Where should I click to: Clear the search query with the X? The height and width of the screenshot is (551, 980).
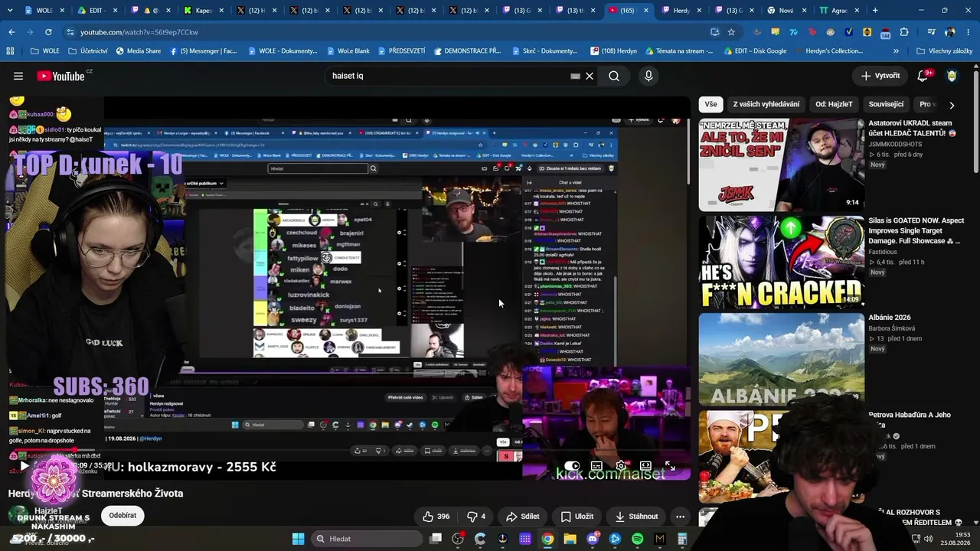(590, 76)
